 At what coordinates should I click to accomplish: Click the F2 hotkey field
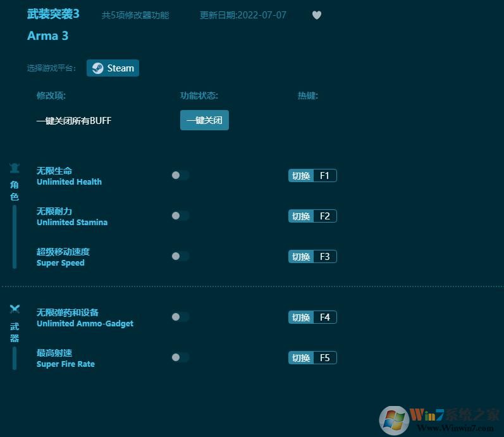tap(325, 216)
